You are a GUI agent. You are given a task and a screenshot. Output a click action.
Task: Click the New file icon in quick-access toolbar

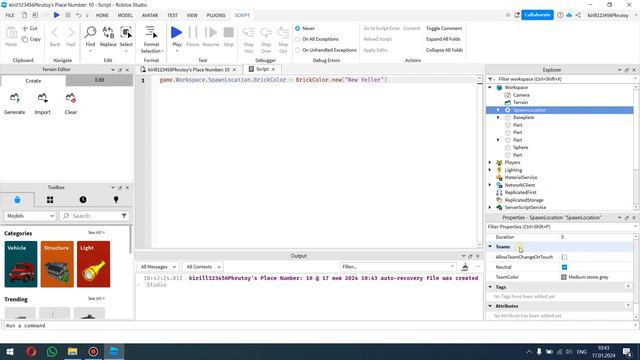pos(24,15)
